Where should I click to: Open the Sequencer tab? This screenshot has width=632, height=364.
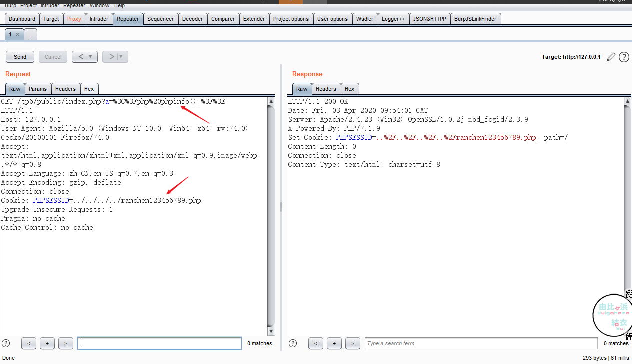pyautogui.click(x=161, y=19)
